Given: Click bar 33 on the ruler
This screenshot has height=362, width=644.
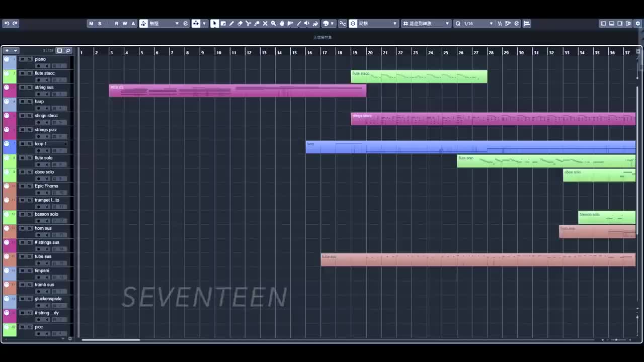Looking at the screenshot, I should point(567,52).
